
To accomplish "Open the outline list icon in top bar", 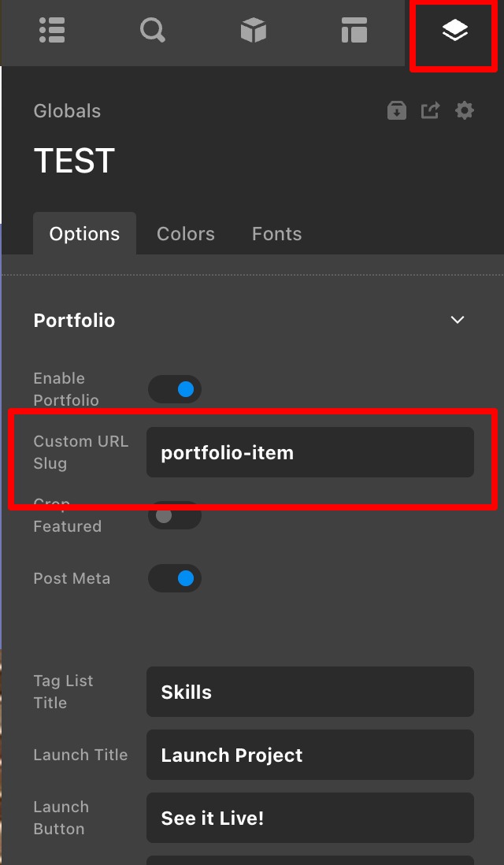I will point(53,30).
